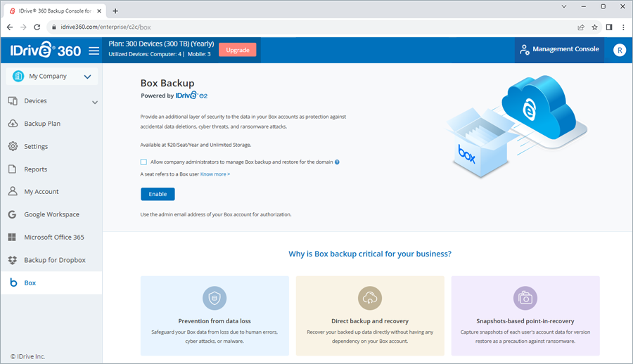
Task: Click the 'Why is Box backup critical' heading
Action: tap(370, 254)
